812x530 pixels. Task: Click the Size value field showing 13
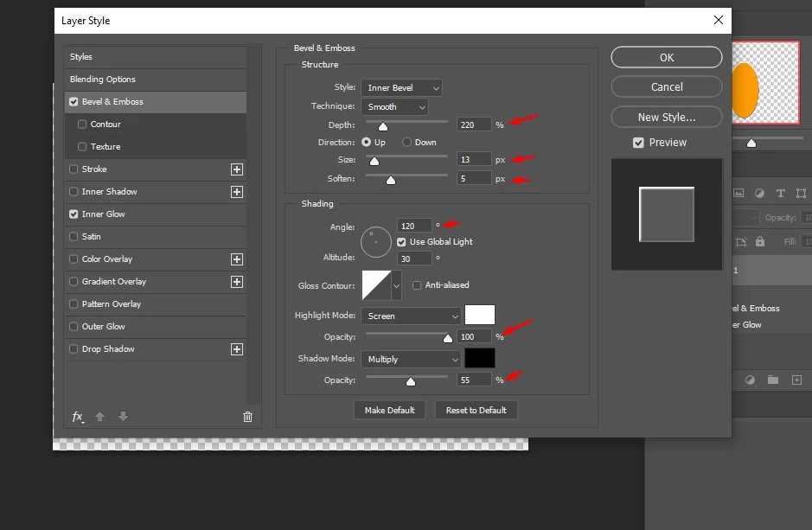click(474, 159)
